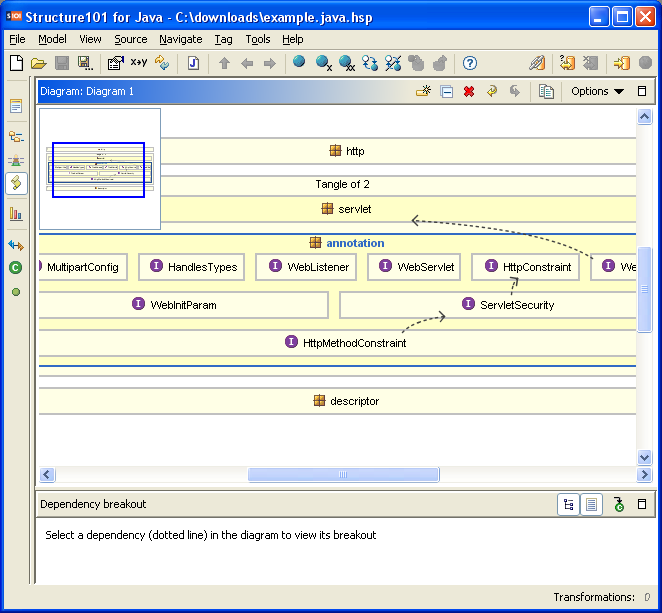Click the gray paperclip-style icon in the toolbar
The image size is (662, 613).
[537, 63]
